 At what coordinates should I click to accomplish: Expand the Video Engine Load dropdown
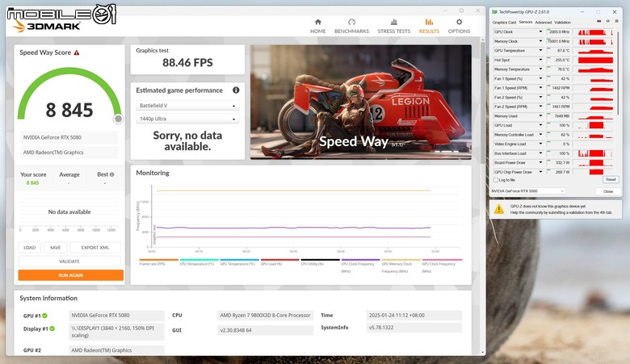pos(540,144)
